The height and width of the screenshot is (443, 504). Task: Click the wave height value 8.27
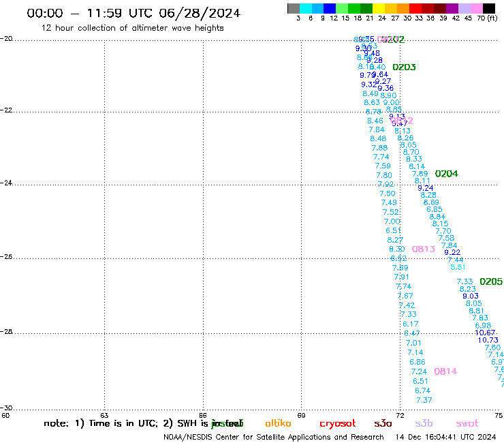pos(395,240)
